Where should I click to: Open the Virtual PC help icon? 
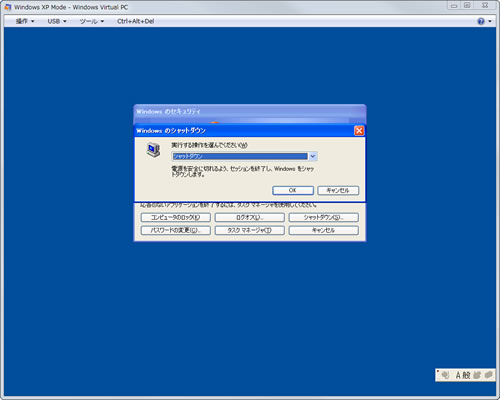pos(481,21)
